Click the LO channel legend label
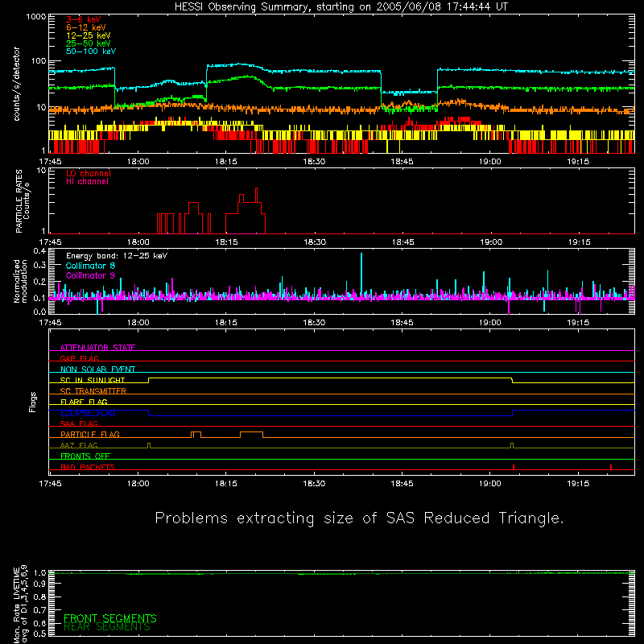The height and width of the screenshot is (644, 644). click(89, 173)
